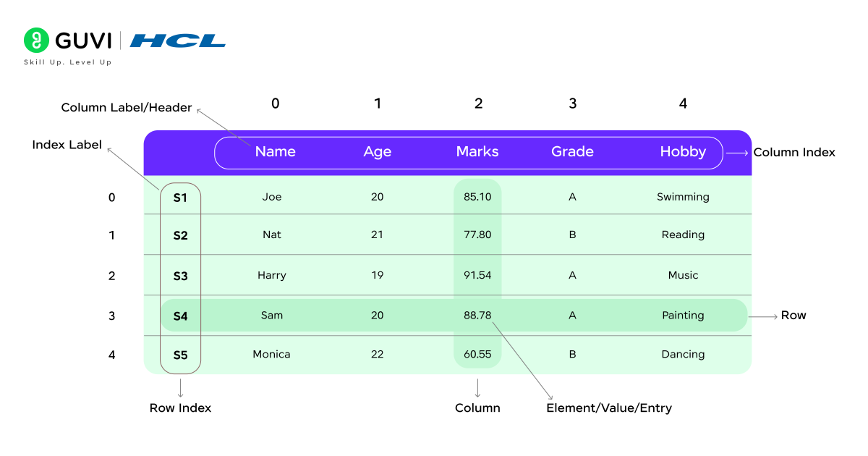This screenshot has height=456, width=868.
Task: Click the green GUVI circular emblem
Action: 36,41
